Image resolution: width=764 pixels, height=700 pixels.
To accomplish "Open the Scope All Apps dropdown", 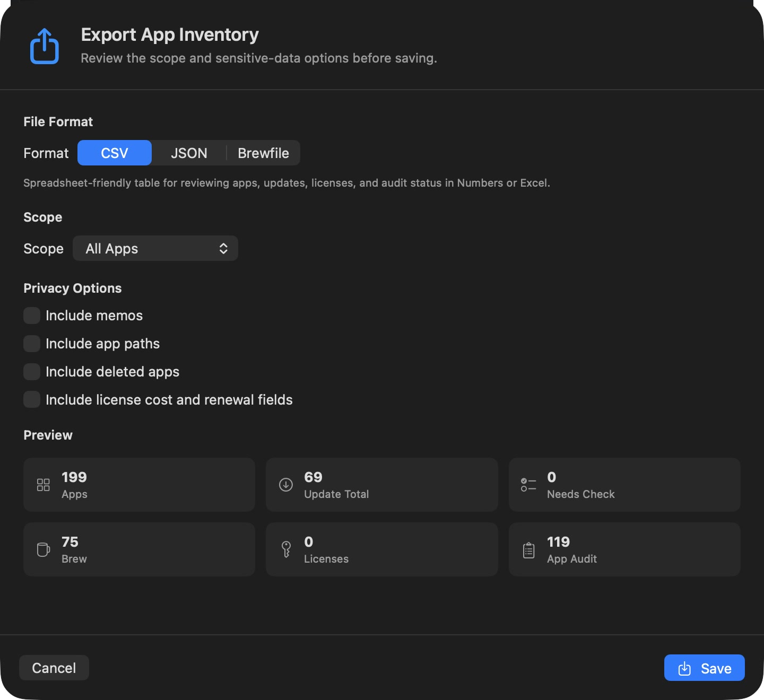I will coord(155,248).
